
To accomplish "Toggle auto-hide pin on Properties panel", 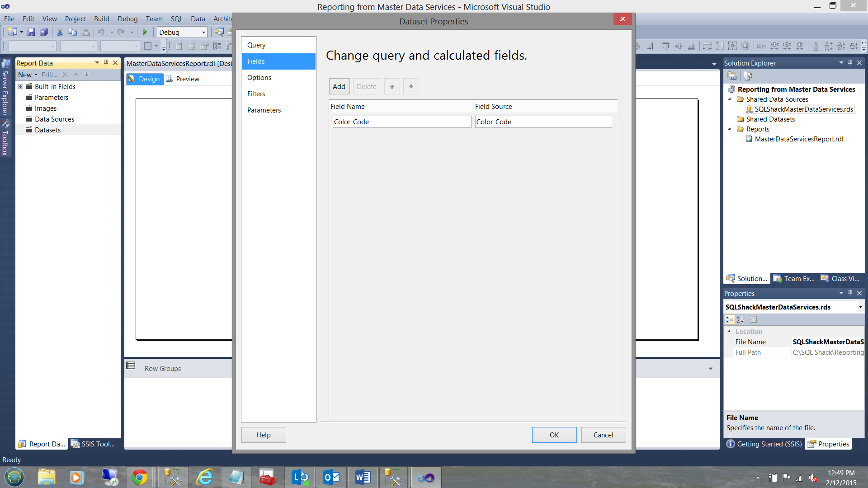I will (850, 293).
